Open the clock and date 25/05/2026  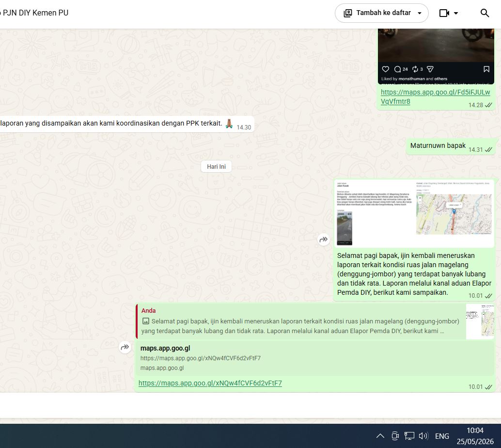click(x=475, y=436)
